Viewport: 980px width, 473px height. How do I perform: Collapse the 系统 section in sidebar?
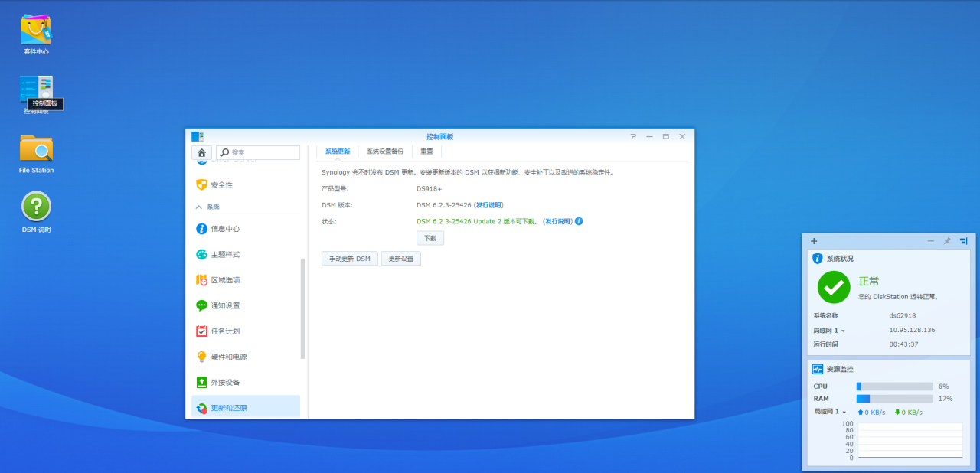199,207
